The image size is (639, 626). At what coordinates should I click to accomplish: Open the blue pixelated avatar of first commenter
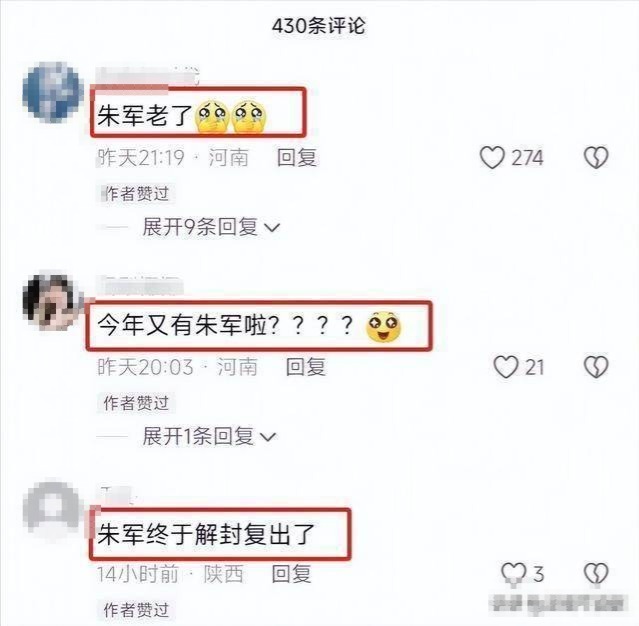(53, 92)
